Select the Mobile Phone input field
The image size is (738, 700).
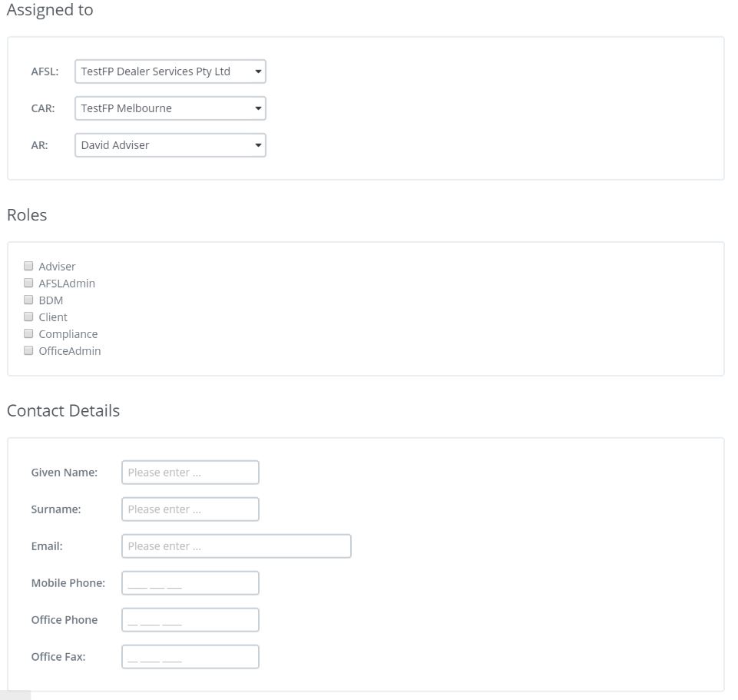(190, 583)
